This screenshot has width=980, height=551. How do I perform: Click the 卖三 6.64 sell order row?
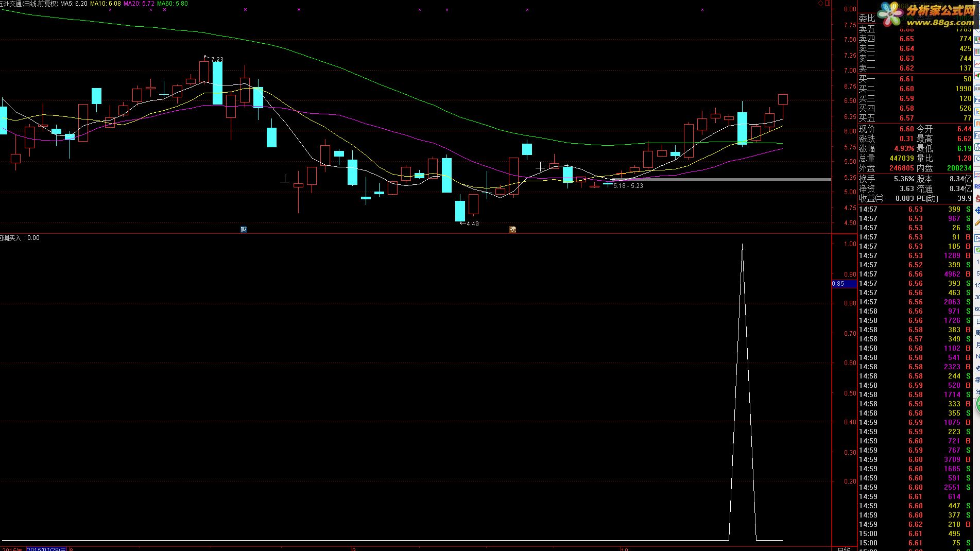coord(915,48)
